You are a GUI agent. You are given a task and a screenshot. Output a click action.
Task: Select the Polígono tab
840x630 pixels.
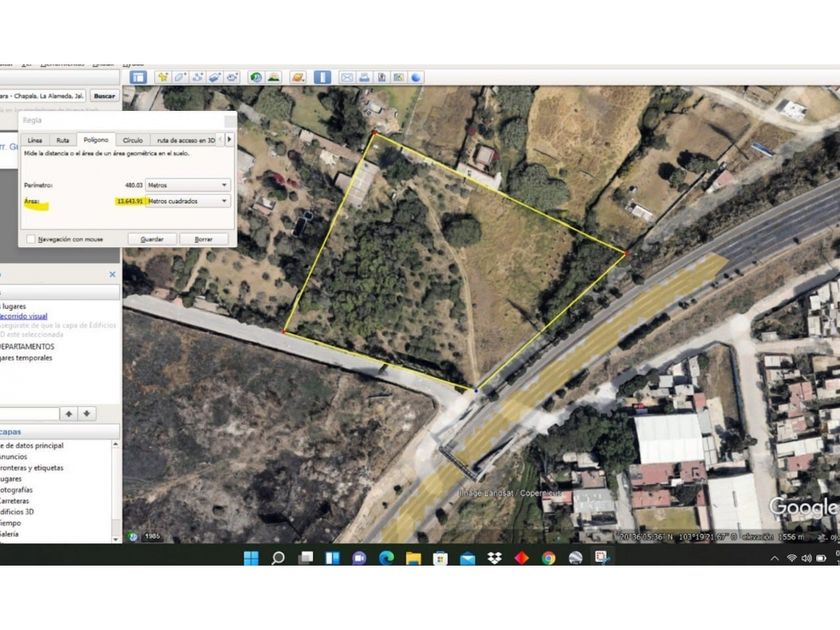pos(96,139)
